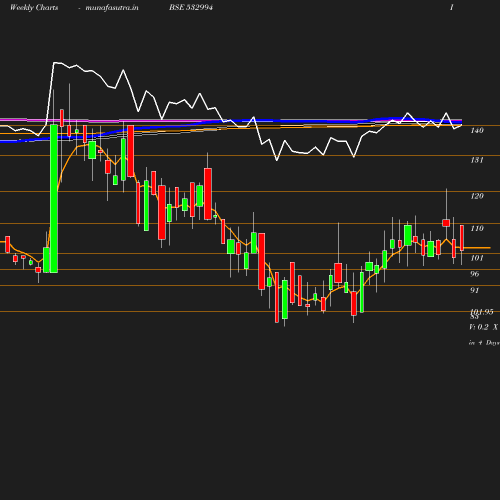
Task: Select the 96 price axis label
Action: tap(475, 274)
